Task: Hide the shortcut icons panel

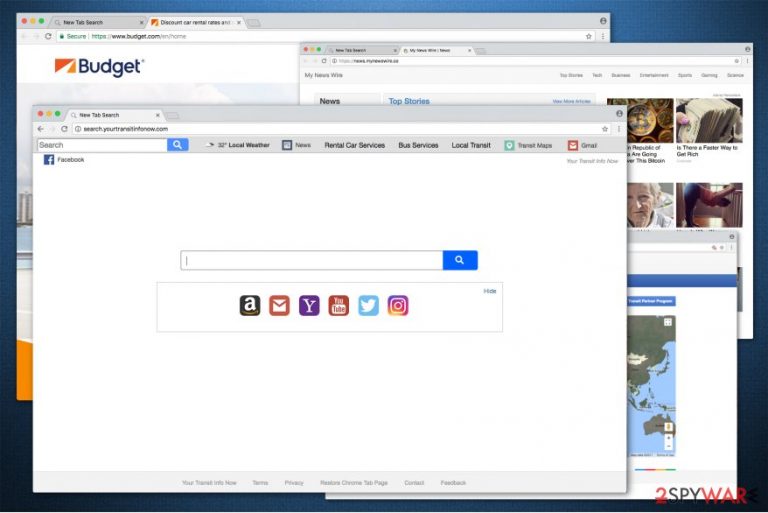Action: click(x=490, y=291)
